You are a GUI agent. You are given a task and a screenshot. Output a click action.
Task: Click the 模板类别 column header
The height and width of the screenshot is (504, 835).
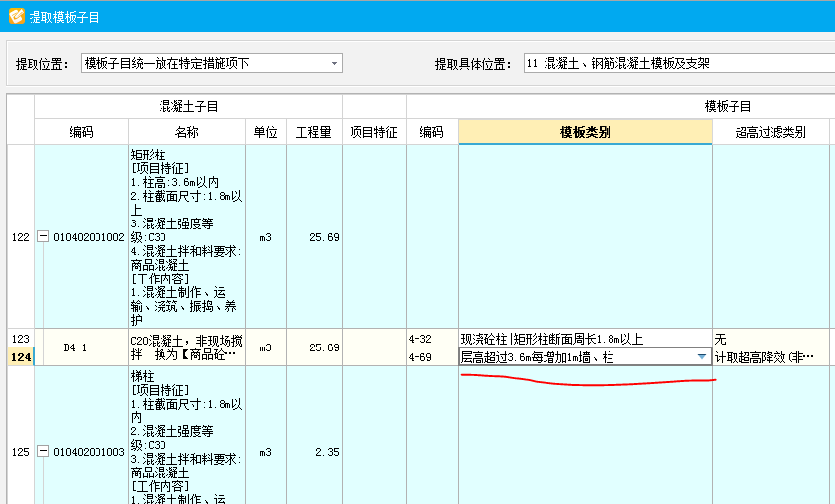[x=585, y=132]
